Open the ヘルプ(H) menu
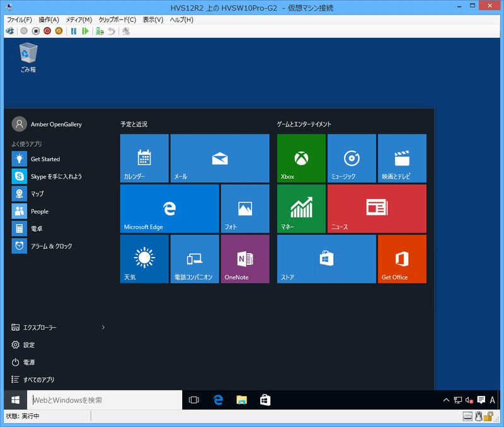 click(181, 20)
